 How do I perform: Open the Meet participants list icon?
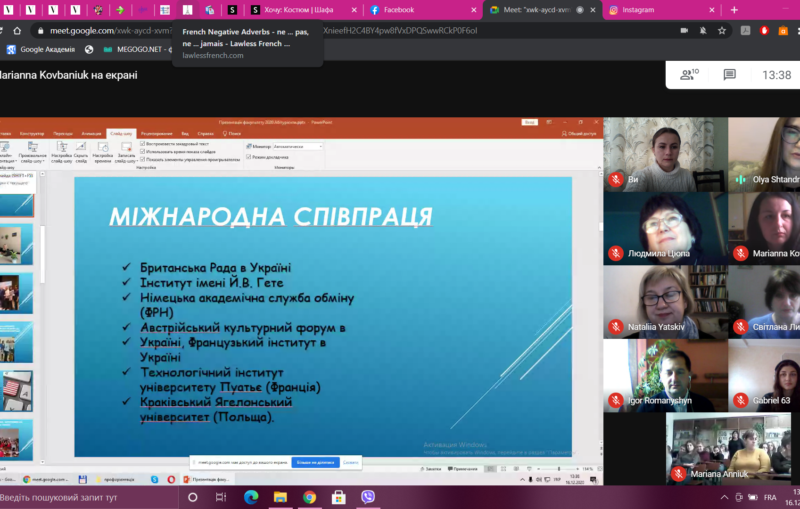687,75
